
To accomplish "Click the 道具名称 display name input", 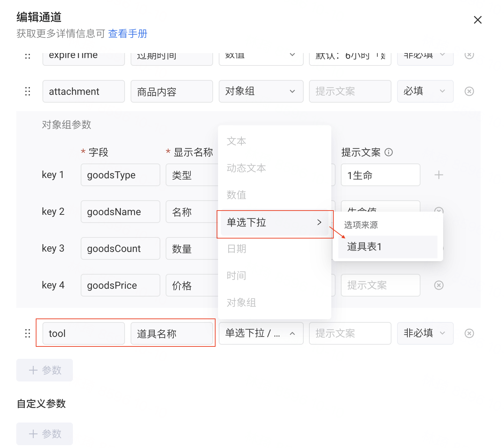I will (x=171, y=333).
